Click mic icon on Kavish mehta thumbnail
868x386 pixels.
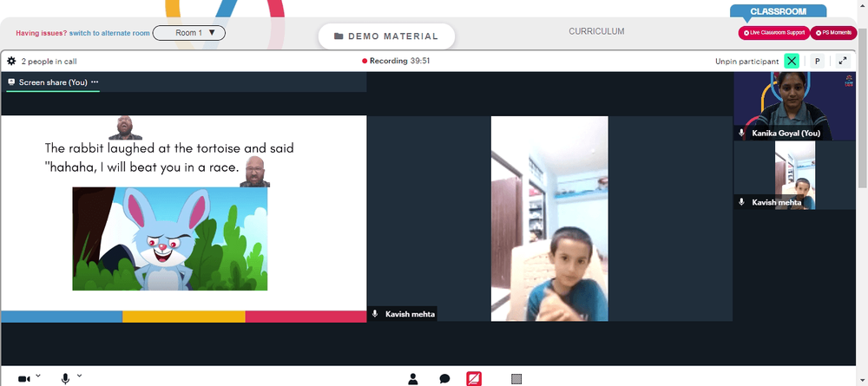pyautogui.click(x=742, y=202)
